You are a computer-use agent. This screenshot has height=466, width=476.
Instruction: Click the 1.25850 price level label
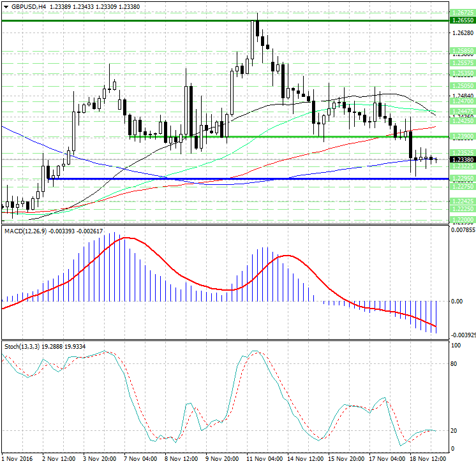(x=461, y=50)
